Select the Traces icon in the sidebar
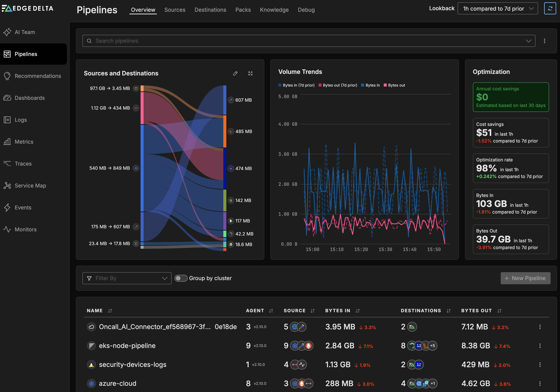Viewport: 560px width, 392px height. [7, 163]
